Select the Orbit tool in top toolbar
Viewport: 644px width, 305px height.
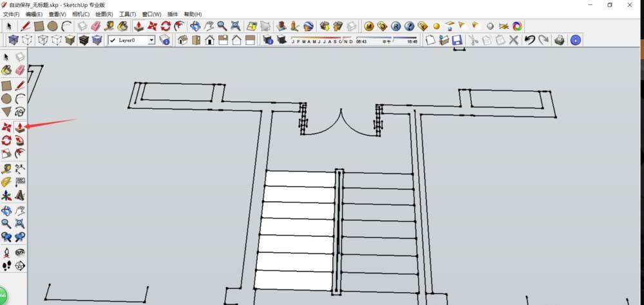click(x=195, y=26)
